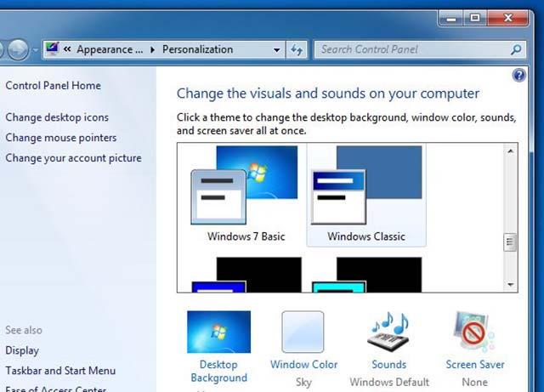The height and width of the screenshot is (392, 544).
Task: Open the Sounds icon with music notes
Action: pyautogui.click(x=389, y=332)
